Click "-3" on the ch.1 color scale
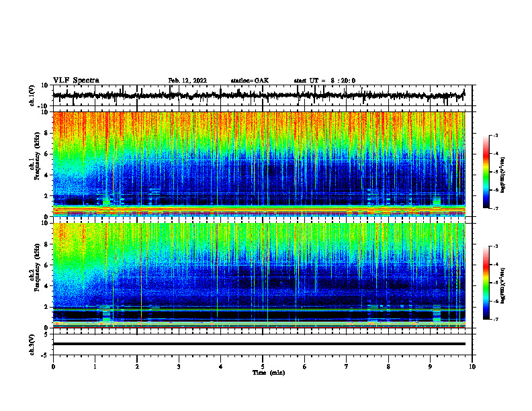 pyautogui.click(x=495, y=135)
